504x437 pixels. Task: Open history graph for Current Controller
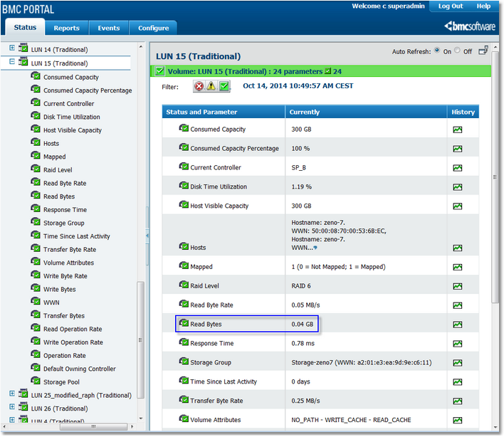[x=457, y=168]
